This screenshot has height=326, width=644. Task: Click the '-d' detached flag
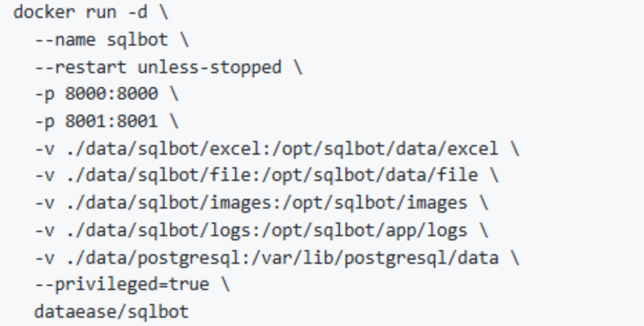click(138, 13)
